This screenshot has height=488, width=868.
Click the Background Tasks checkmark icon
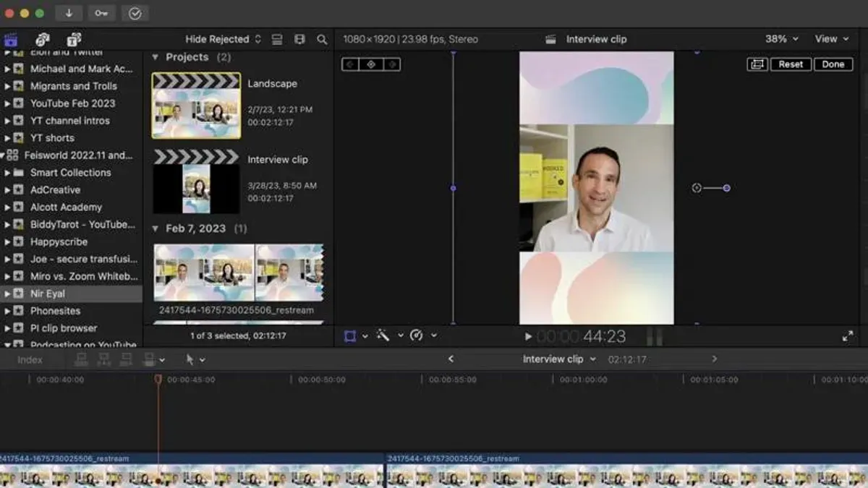[135, 13]
